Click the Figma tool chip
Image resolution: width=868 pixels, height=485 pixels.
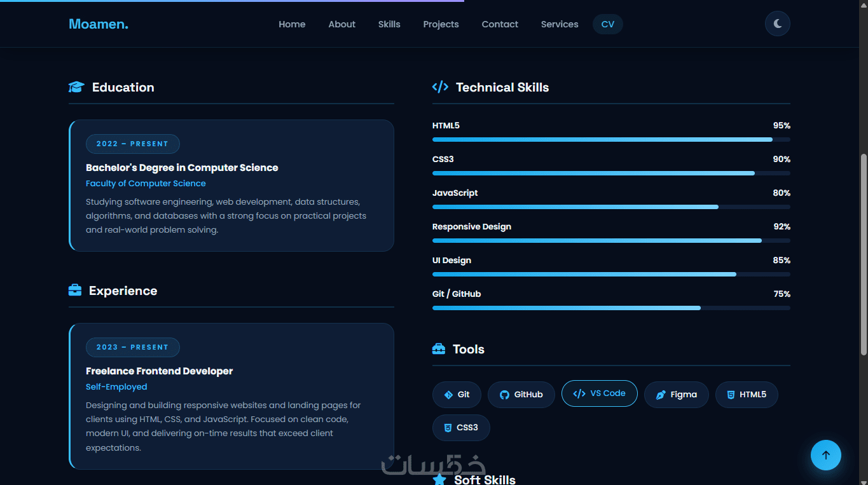click(677, 395)
